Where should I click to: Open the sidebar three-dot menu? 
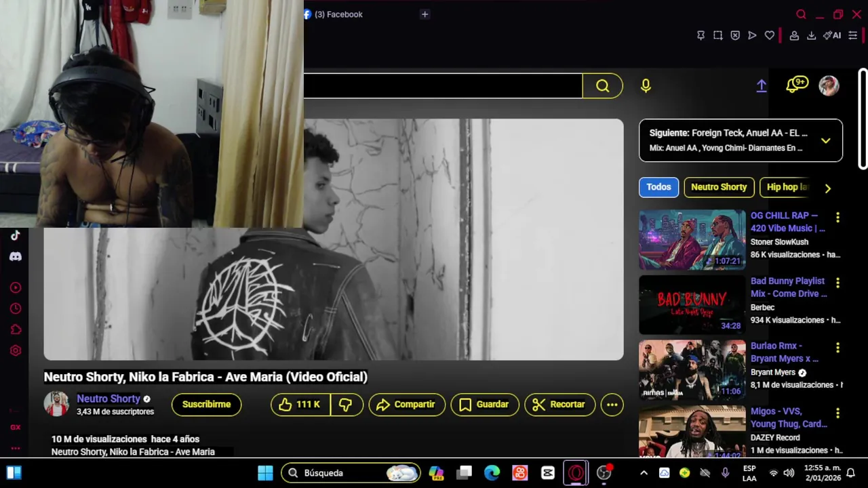tap(16, 448)
